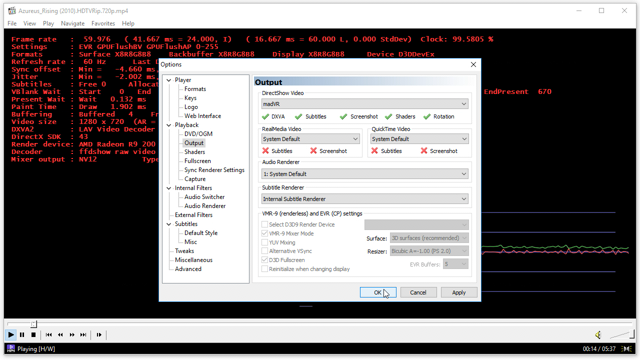Pause the video playback

tap(22, 335)
